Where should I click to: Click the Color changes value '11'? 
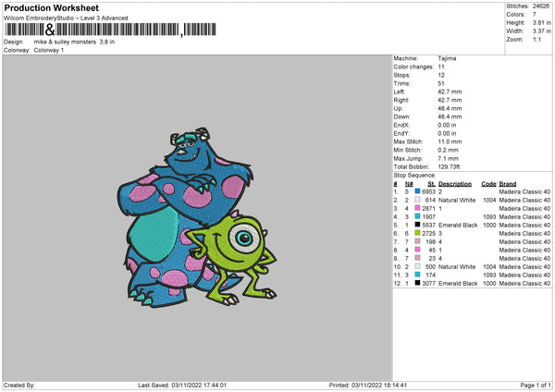click(x=441, y=67)
